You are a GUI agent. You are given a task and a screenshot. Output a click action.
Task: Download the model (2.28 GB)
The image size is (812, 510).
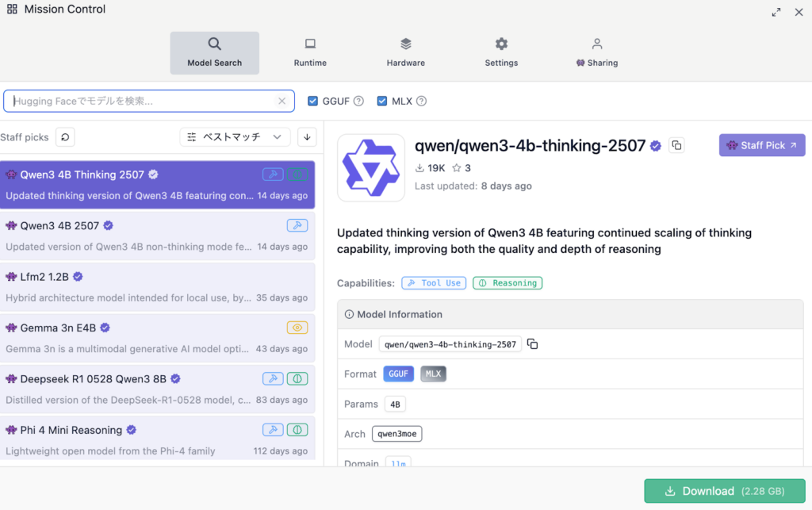[x=724, y=491]
